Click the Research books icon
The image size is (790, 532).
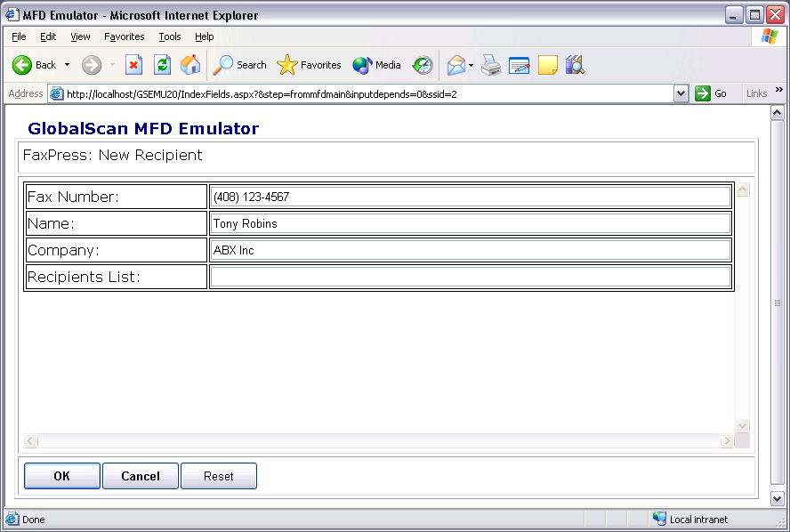(x=575, y=65)
